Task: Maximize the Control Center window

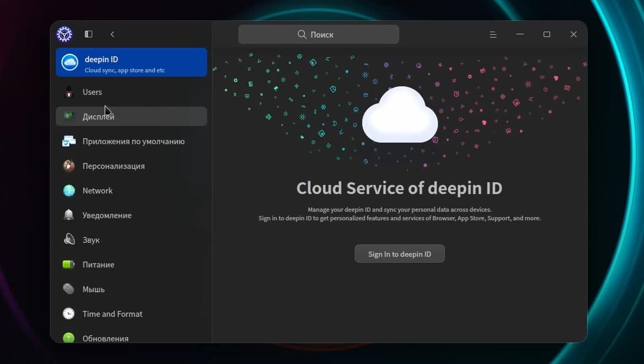Action: tap(546, 34)
